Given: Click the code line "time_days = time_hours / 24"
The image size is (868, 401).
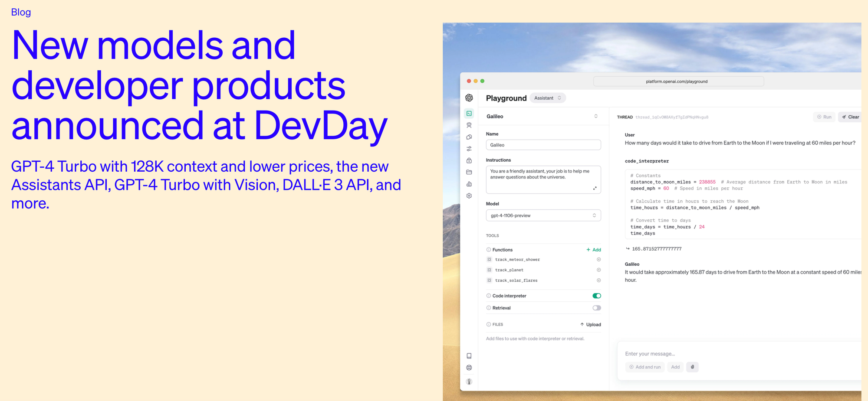Looking at the screenshot, I should [667, 227].
